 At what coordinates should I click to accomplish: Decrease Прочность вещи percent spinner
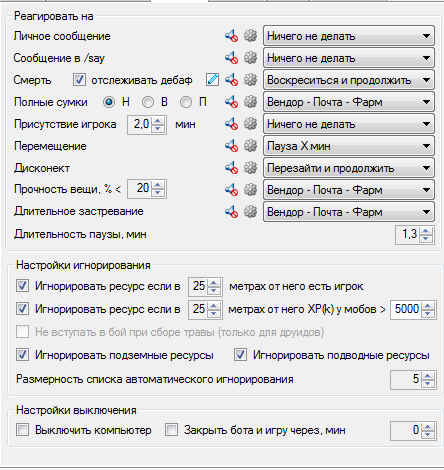tap(158, 193)
